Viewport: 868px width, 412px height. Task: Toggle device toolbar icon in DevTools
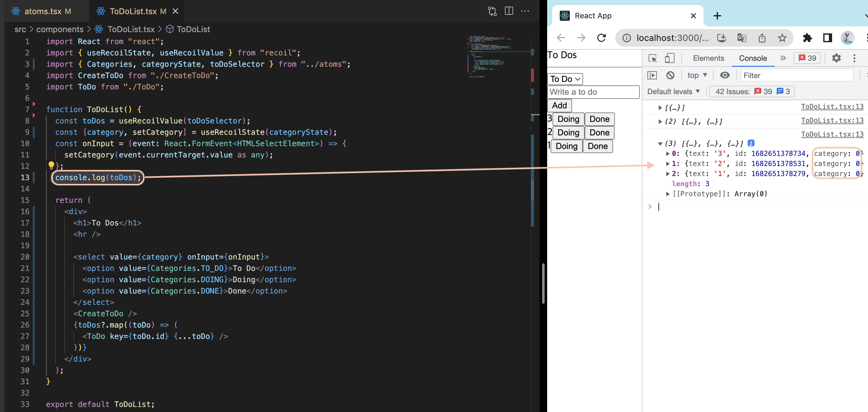[x=669, y=58]
